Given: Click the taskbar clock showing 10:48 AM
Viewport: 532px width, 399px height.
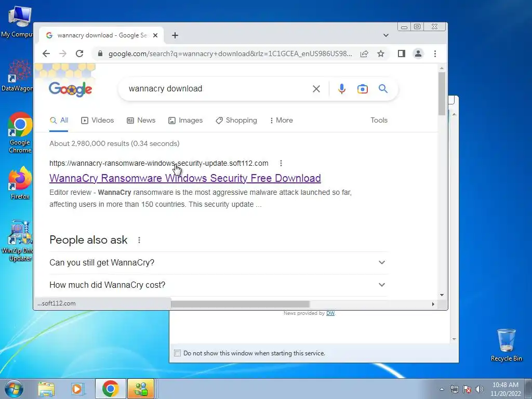Looking at the screenshot, I should click(505, 389).
